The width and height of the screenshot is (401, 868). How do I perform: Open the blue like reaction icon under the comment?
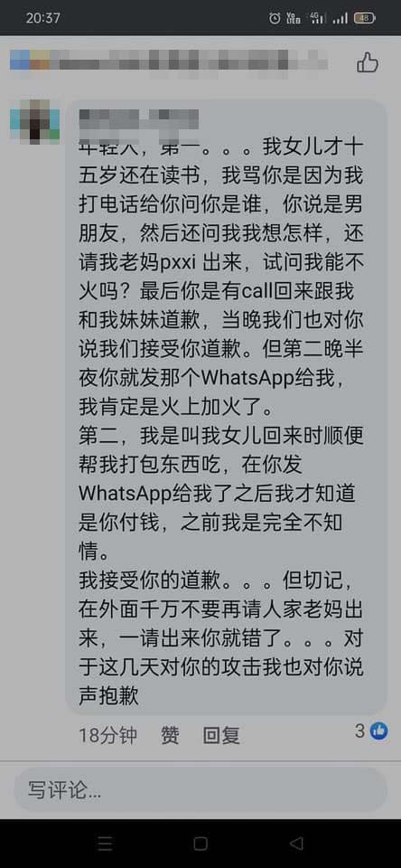(379, 731)
